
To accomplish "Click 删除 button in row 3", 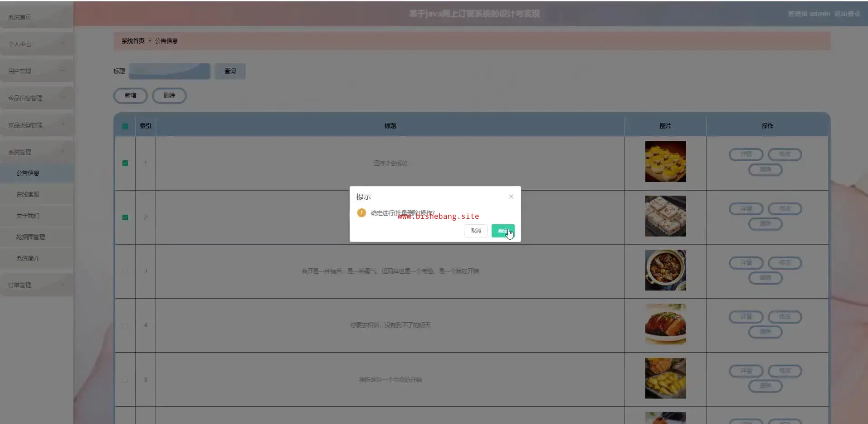I will coord(766,278).
